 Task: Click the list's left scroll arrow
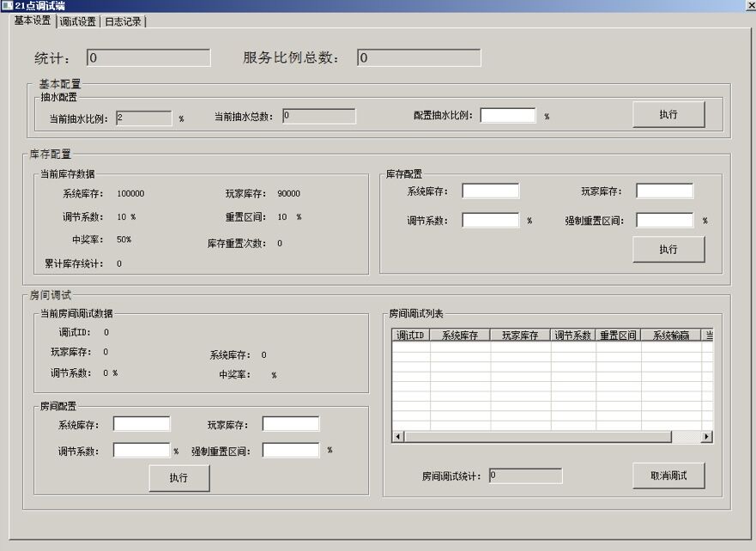(x=398, y=437)
